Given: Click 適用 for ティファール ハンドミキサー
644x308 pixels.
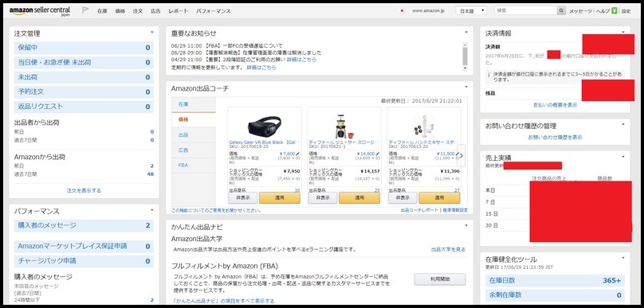Looking at the screenshot, I should point(439,197).
